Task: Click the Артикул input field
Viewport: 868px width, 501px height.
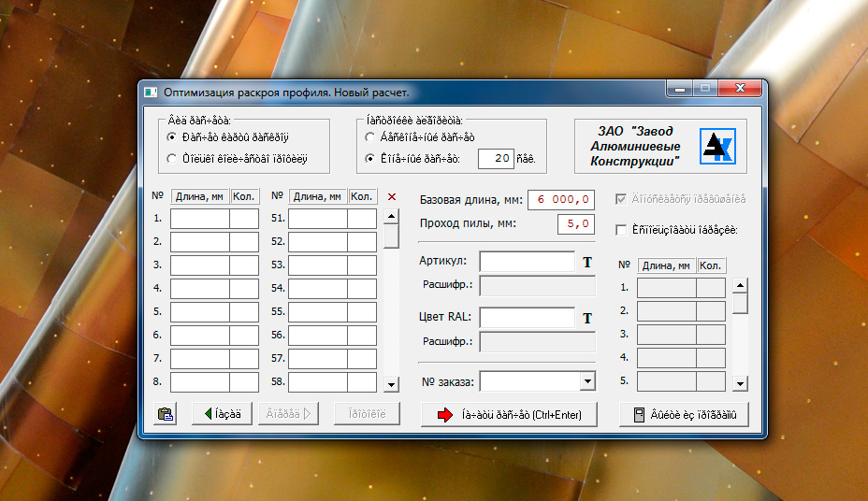Action: click(x=527, y=262)
